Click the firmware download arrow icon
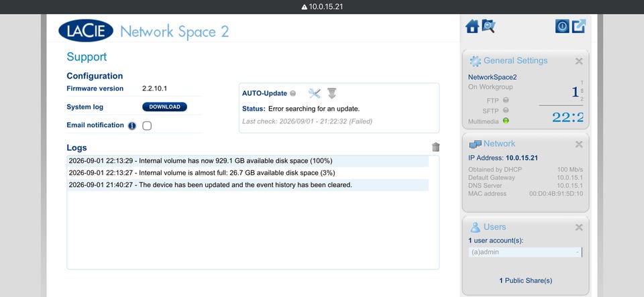This screenshot has width=644, height=297. tap(332, 93)
